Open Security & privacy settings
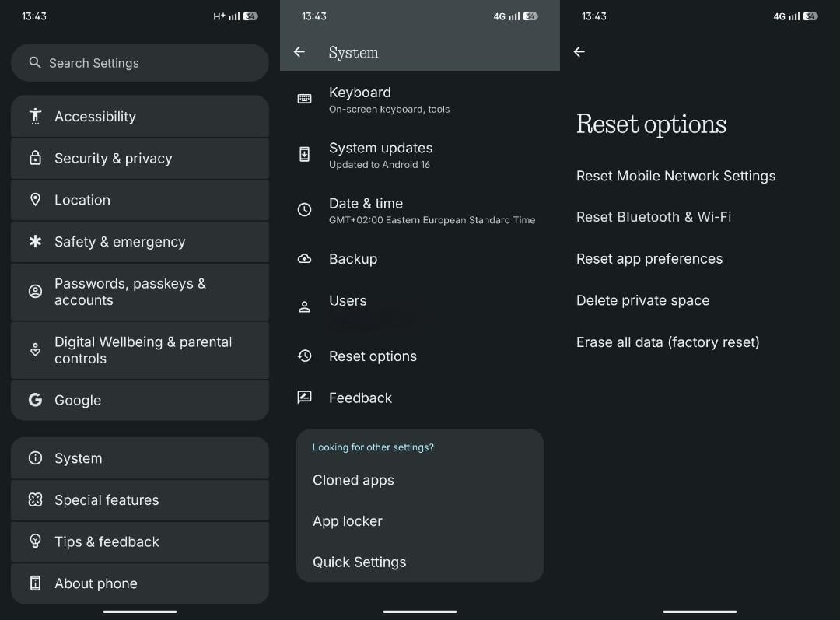840x620 pixels. [140, 158]
